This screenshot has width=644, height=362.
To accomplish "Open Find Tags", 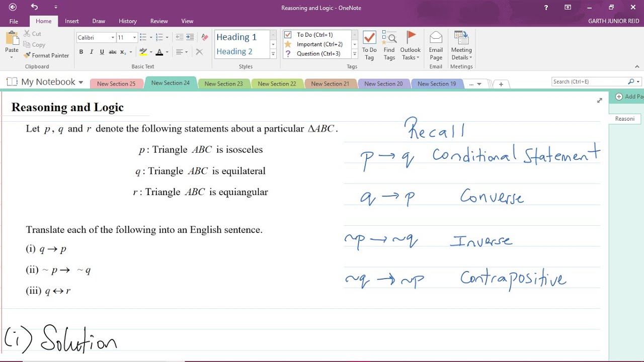I will click(x=389, y=46).
